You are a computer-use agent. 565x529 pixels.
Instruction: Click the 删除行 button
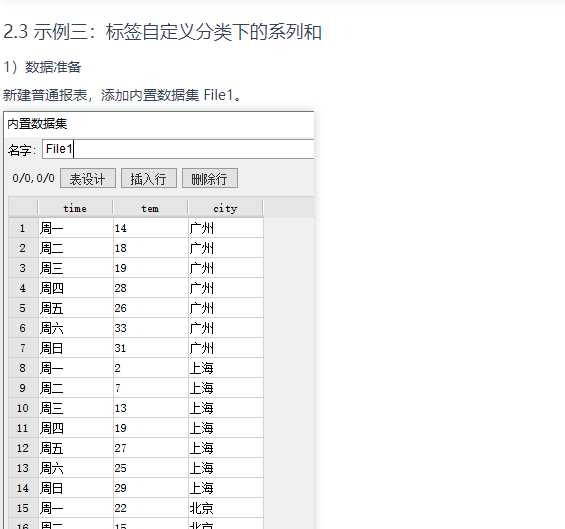coord(210,178)
